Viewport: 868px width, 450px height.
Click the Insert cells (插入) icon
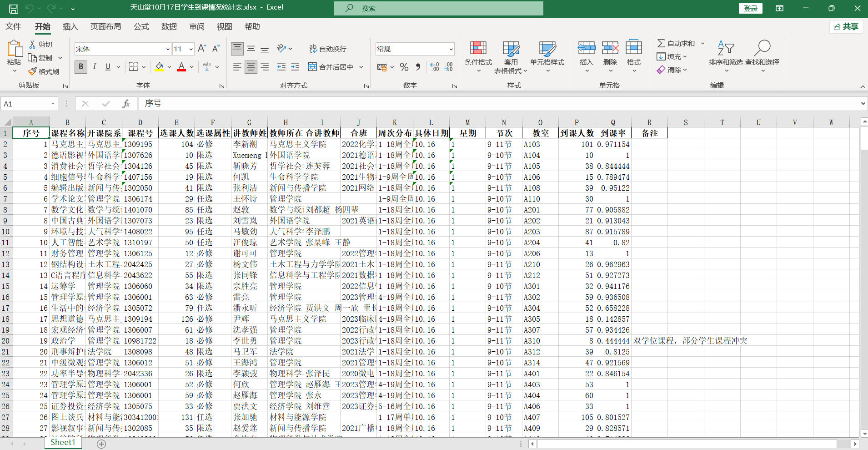[x=587, y=48]
